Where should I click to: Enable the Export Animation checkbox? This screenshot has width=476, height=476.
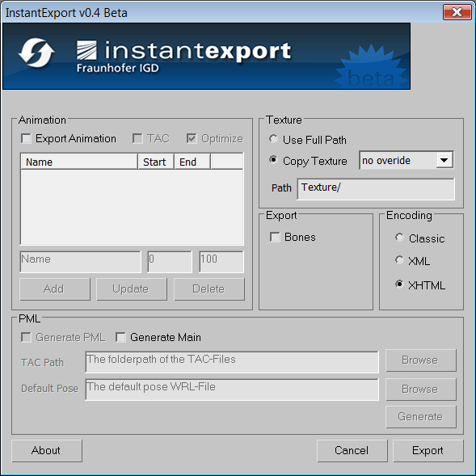(x=26, y=139)
